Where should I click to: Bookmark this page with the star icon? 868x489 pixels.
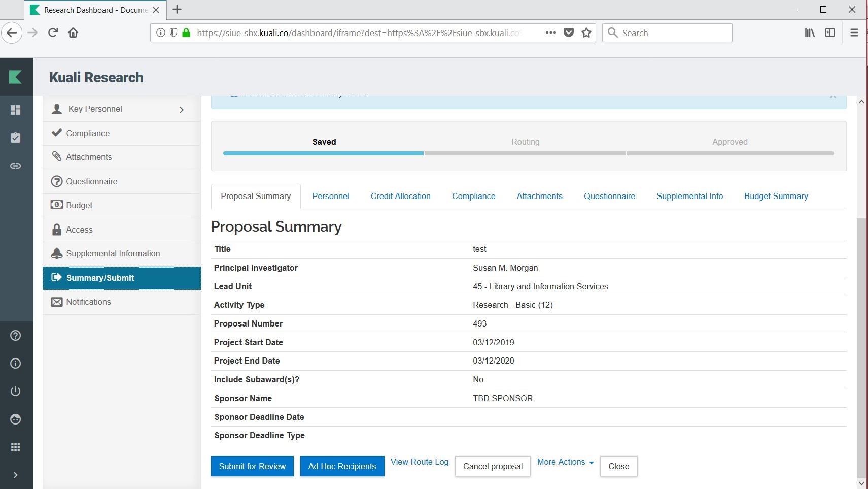pyautogui.click(x=586, y=33)
